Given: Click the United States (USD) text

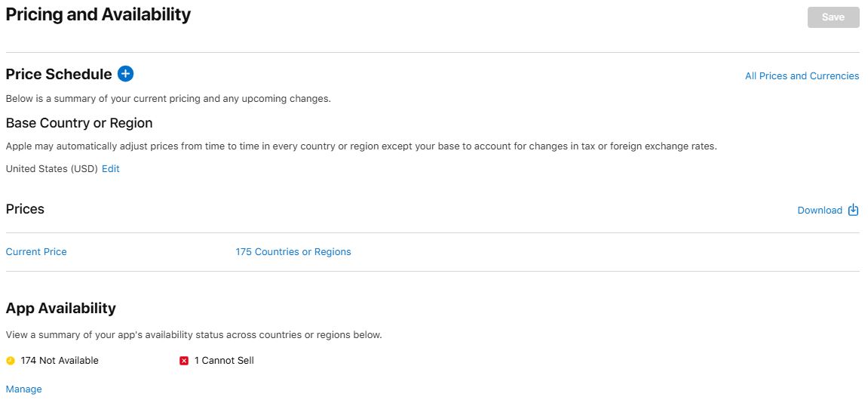Looking at the screenshot, I should [x=51, y=169].
